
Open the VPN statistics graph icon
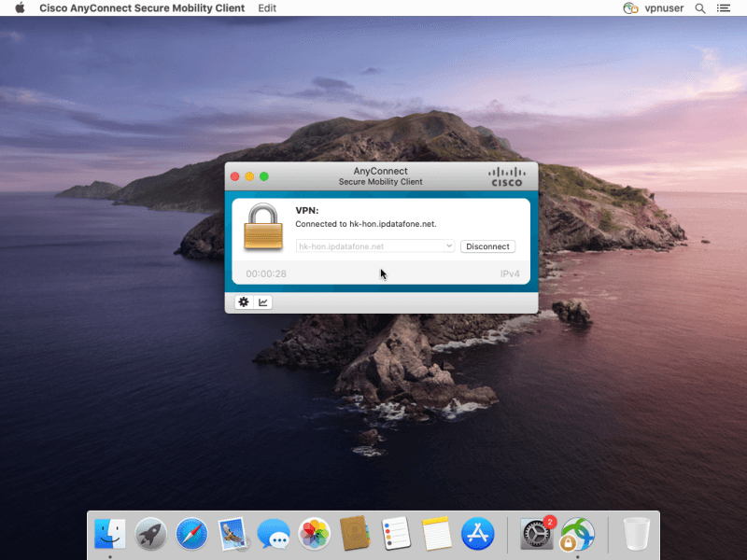pyautogui.click(x=263, y=302)
